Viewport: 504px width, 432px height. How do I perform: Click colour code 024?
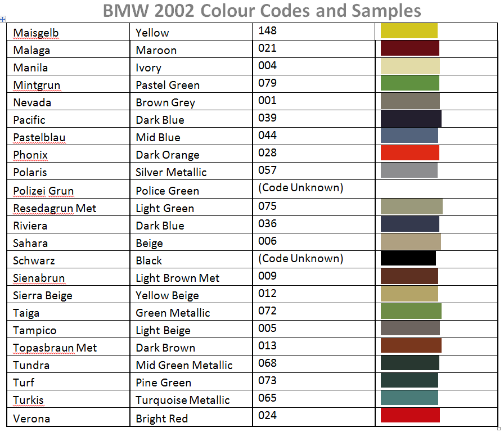267,415
